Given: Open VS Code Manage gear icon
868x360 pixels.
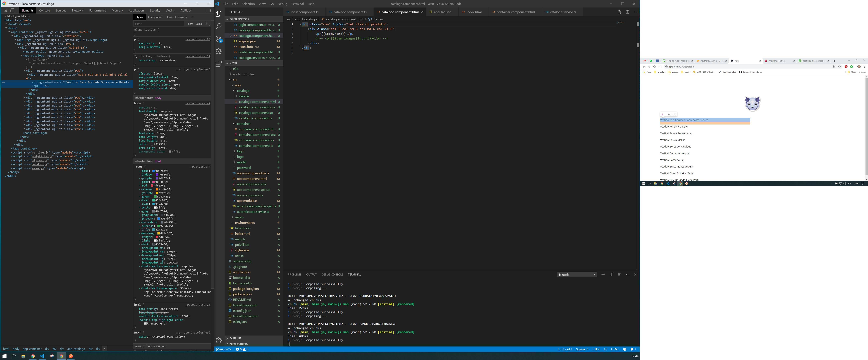Looking at the screenshot, I should (219, 340).
